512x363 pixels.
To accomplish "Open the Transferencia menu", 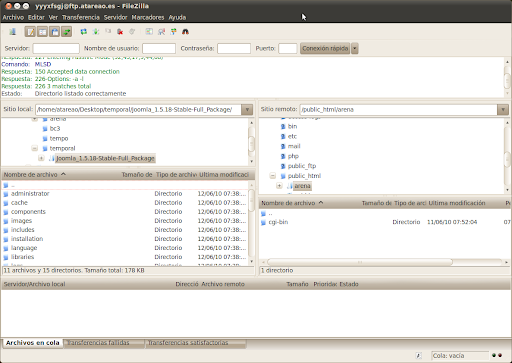I will point(81,17).
